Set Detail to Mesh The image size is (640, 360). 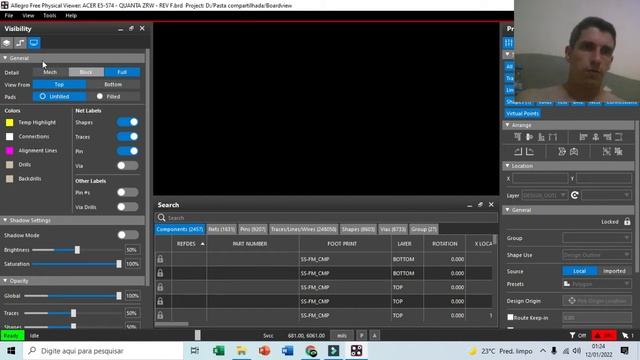pos(50,72)
